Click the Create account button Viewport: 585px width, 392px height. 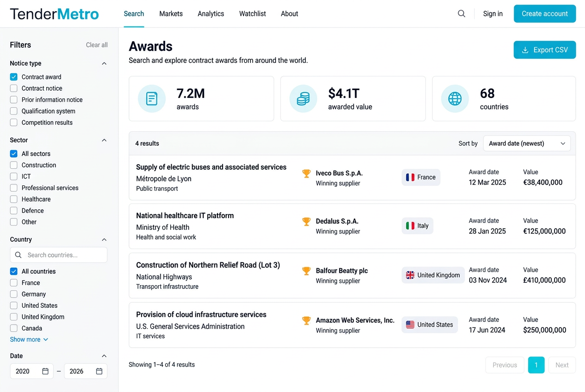coord(545,14)
